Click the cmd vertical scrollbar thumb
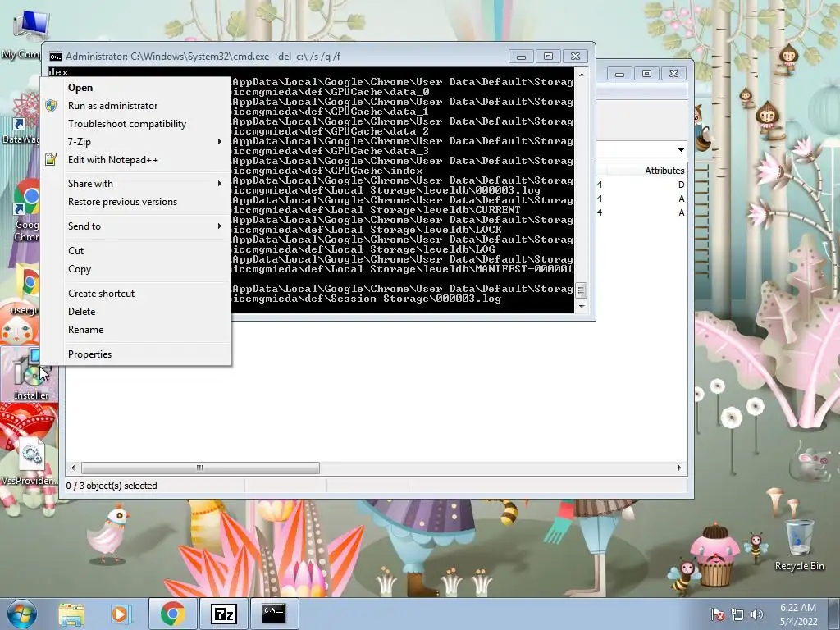This screenshot has width=840, height=630. click(582, 290)
